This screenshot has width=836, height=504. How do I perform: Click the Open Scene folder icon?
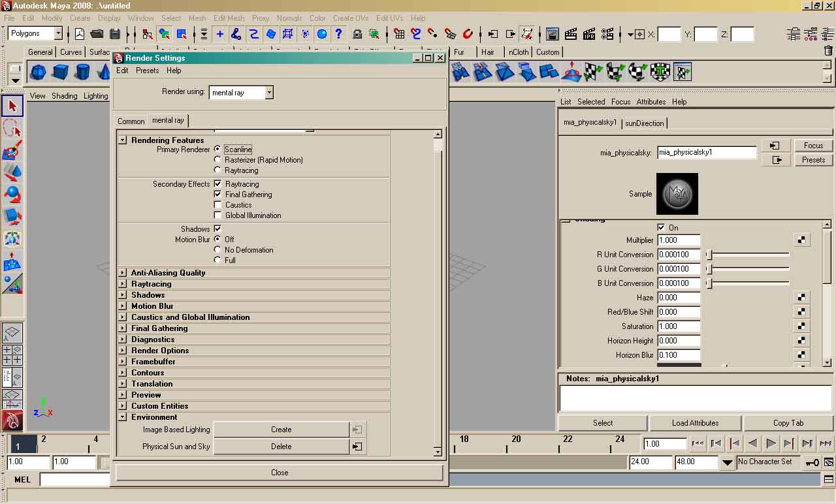[97, 34]
